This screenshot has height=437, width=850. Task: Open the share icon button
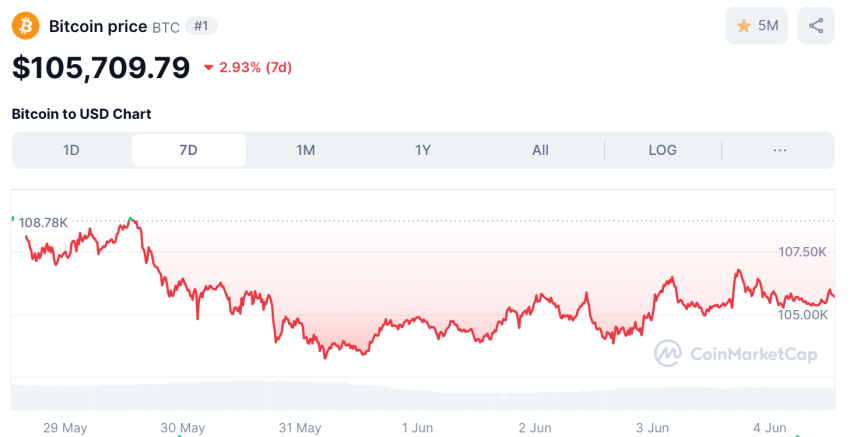coord(816,26)
